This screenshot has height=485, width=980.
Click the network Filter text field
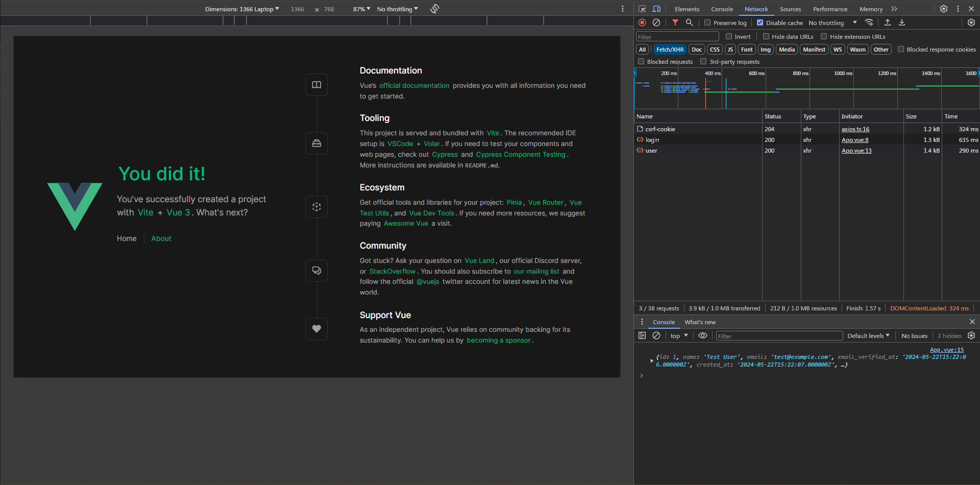[677, 37]
